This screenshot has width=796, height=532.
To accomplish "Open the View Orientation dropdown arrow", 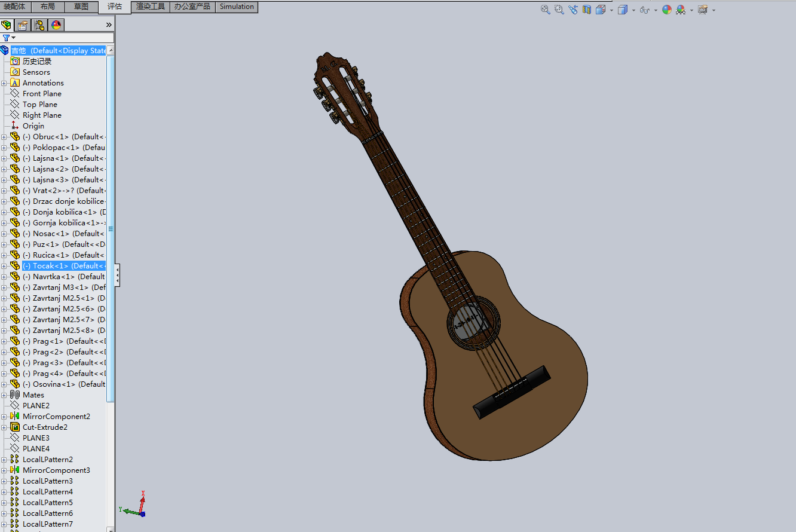I will (611, 10).
